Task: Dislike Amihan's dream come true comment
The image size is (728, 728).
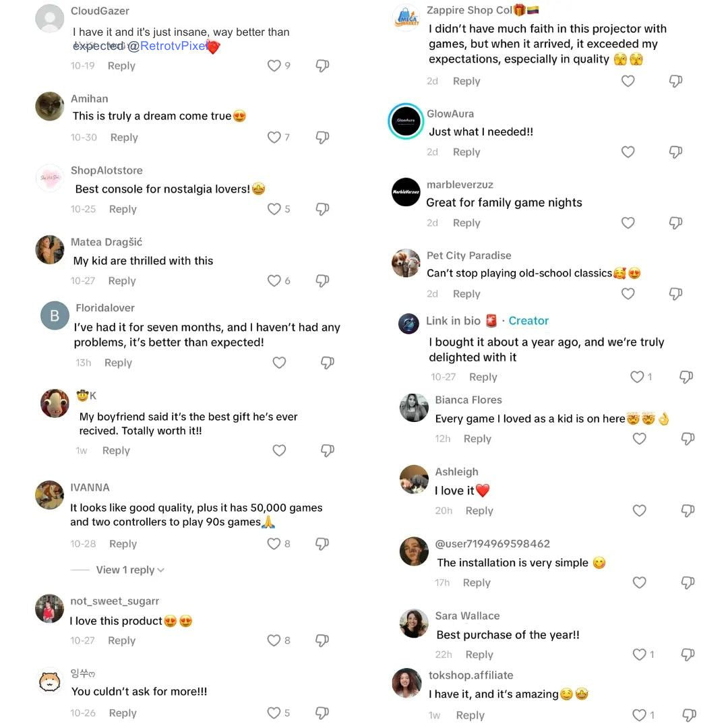Action: click(x=322, y=138)
